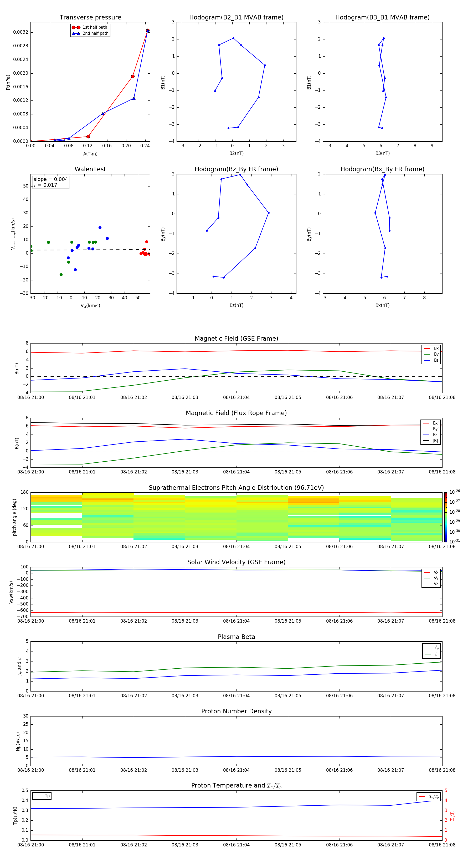This screenshot has width=473, height=868.
Task: Click the "Proton Temperature and Te/Tp" title
Action: (236, 786)
